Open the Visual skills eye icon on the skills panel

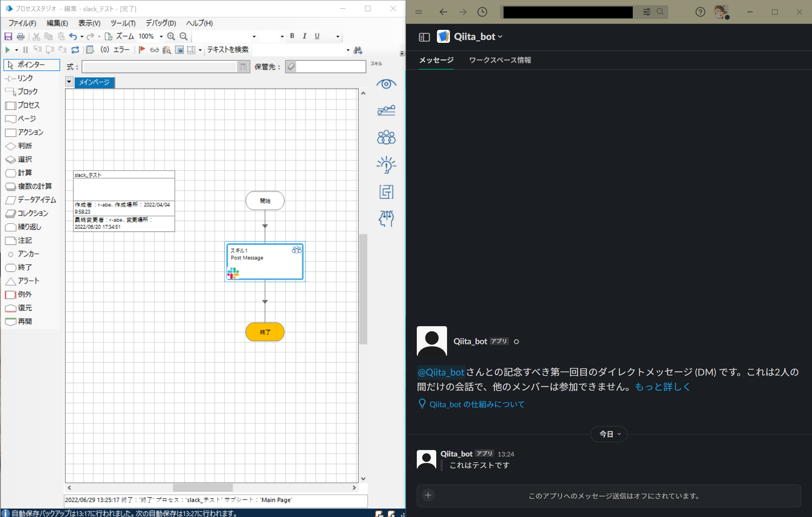tap(386, 84)
